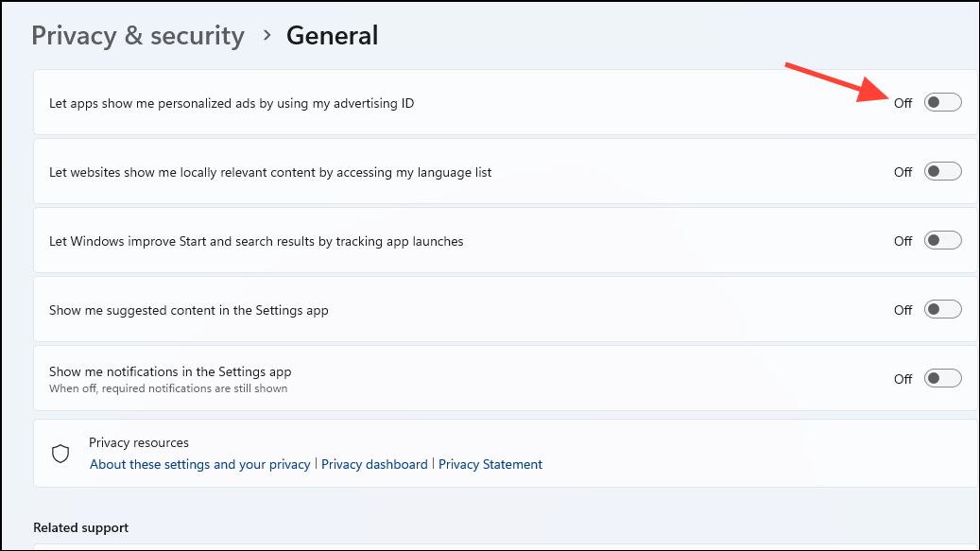Select the tracking app launches row text
The width and height of the screenshot is (980, 551).
pos(256,241)
